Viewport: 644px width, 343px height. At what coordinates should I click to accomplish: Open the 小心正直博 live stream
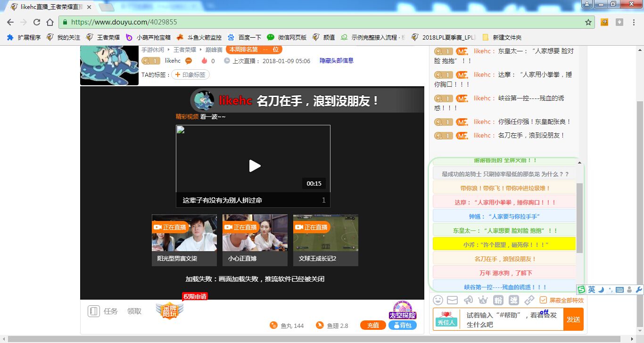click(x=255, y=240)
